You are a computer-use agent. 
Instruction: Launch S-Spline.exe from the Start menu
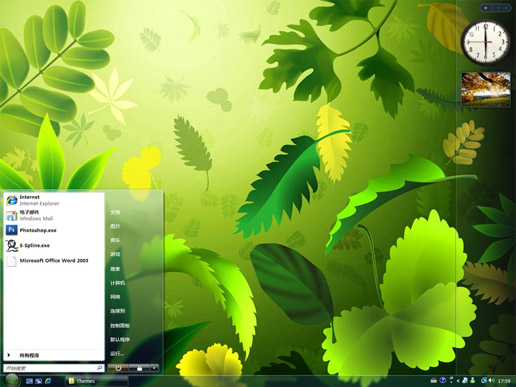(x=53, y=245)
